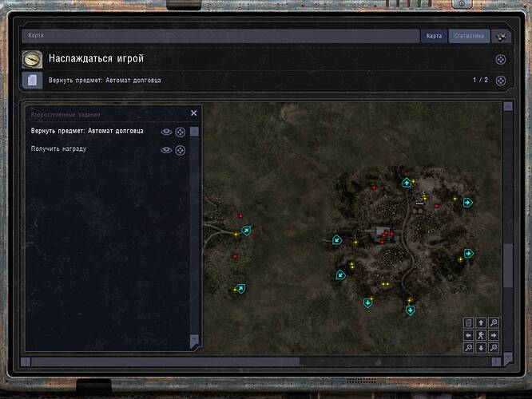Select task Вернуть предмет: Автомат долговца in the list
The image size is (532, 399).
point(87,131)
